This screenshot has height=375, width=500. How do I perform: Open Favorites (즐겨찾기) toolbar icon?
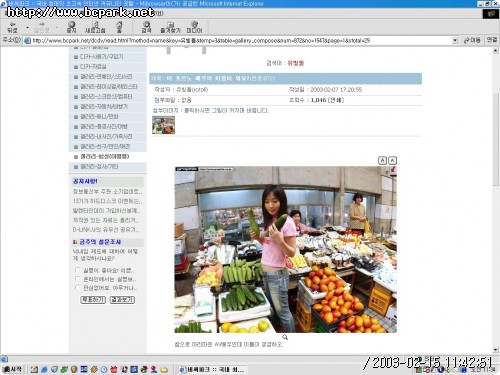coord(170,27)
